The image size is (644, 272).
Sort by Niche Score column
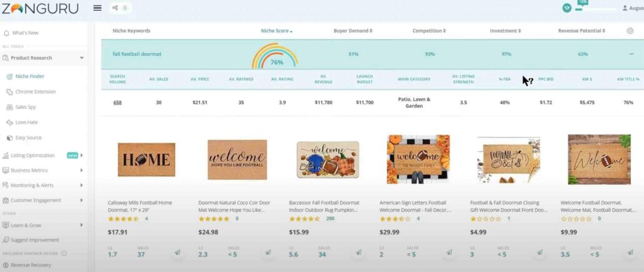point(277,31)
